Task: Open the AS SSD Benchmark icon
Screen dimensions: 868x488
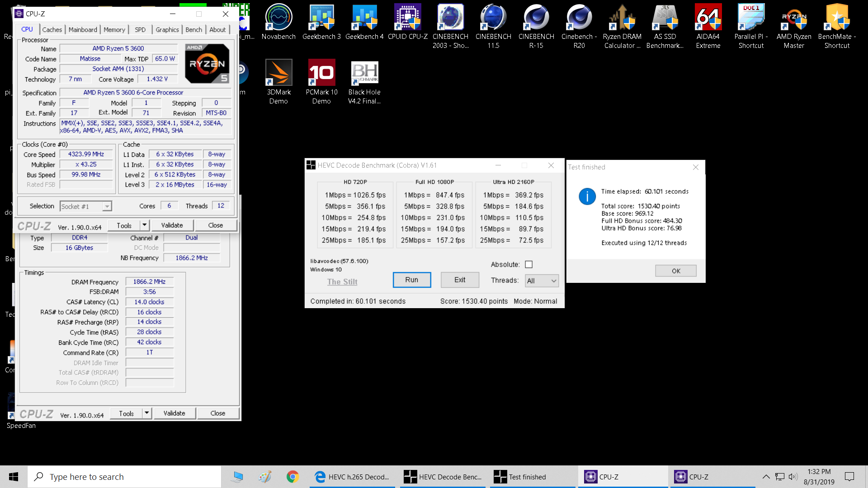Action: (665, 26)
